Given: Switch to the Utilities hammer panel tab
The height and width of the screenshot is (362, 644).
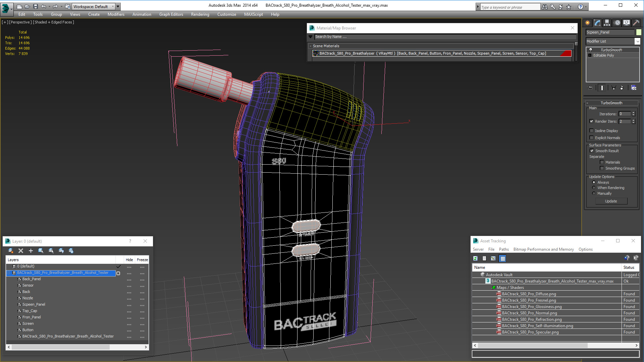Looking at the screenshot, I should [x=636, y=23].
